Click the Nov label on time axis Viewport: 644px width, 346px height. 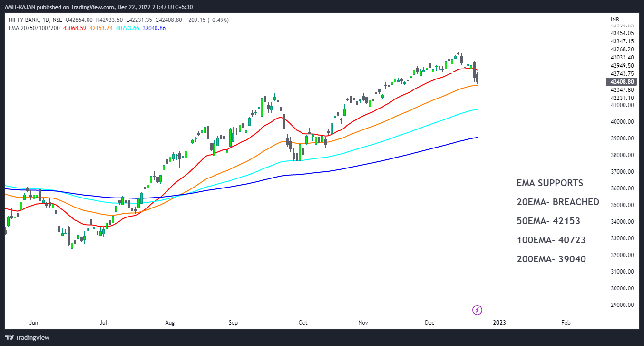(x=363, y=323)
